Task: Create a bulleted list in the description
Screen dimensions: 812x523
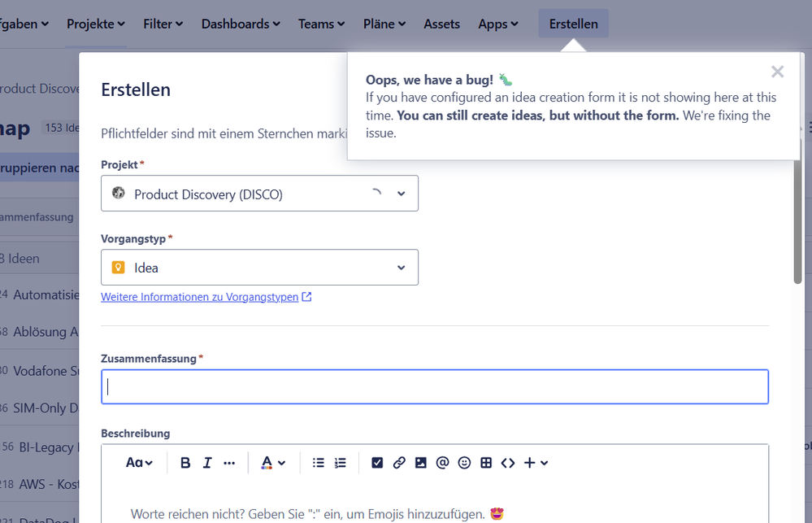Action: 318,462
